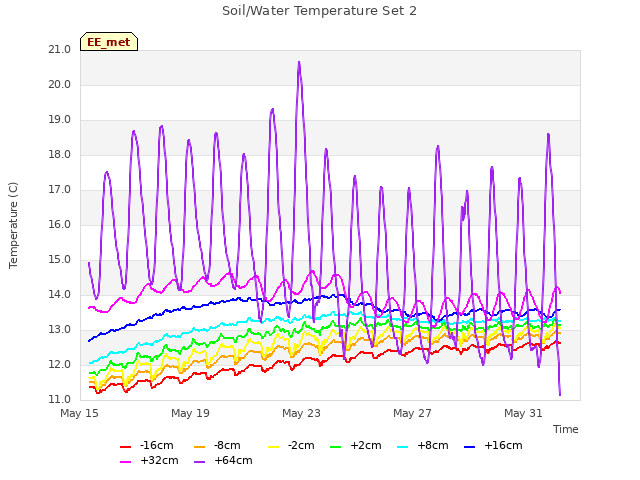This screenshot has width=640, height=480.
Task: Click the EE_met annotation label
Action: tap(109, 42)
